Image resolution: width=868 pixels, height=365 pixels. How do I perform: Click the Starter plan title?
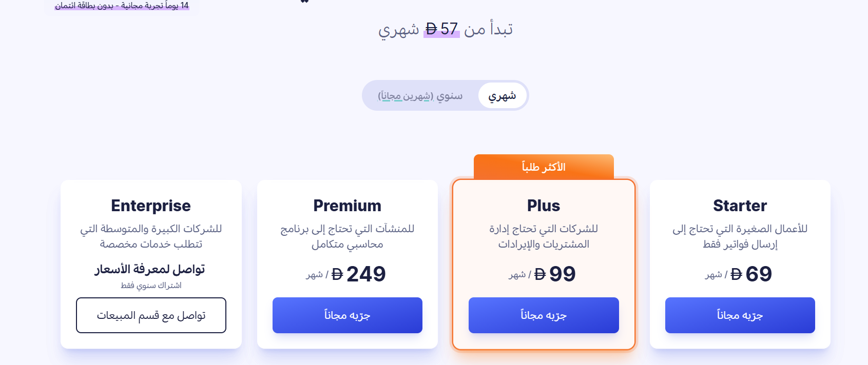[x=740, y=205]
